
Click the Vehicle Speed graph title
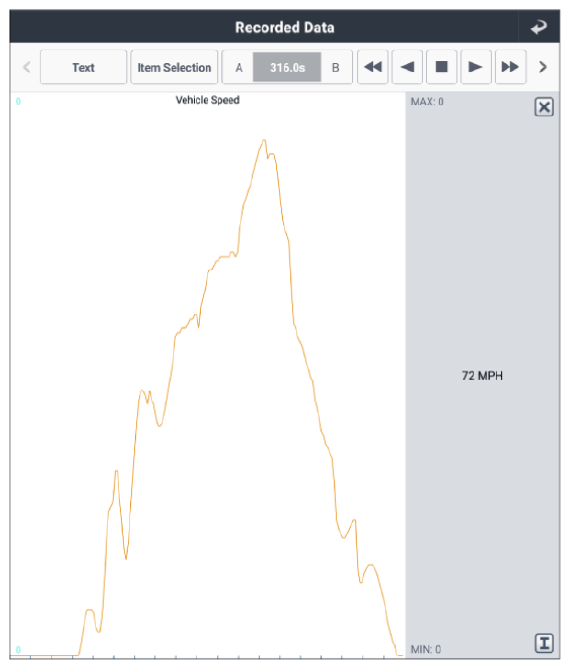(x=208, y=100)
